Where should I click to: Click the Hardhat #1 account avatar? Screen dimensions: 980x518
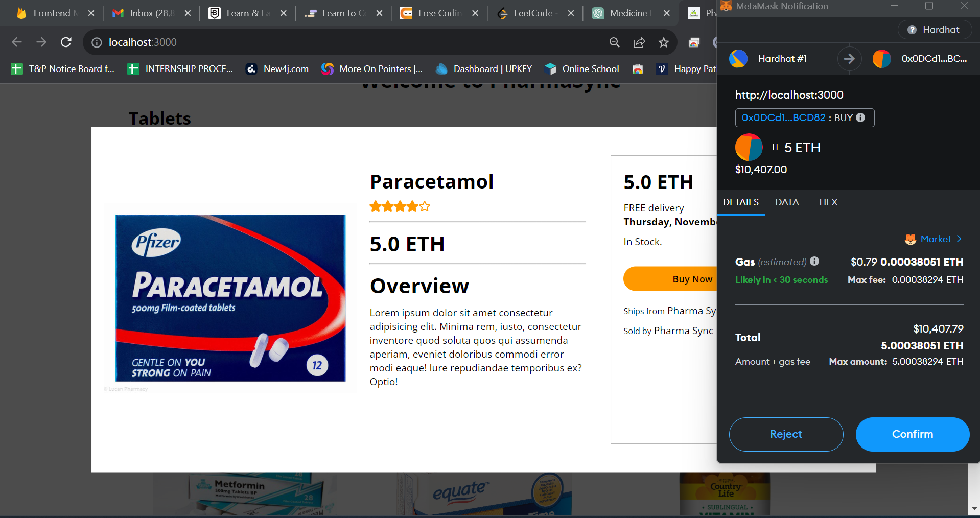click(x=738, y=59)
